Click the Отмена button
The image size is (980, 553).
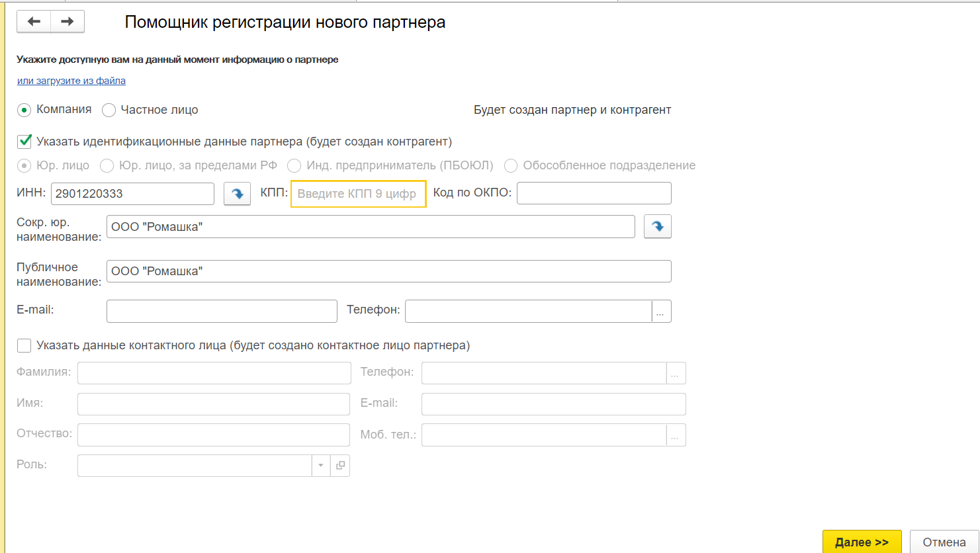(x=944, y=542)
